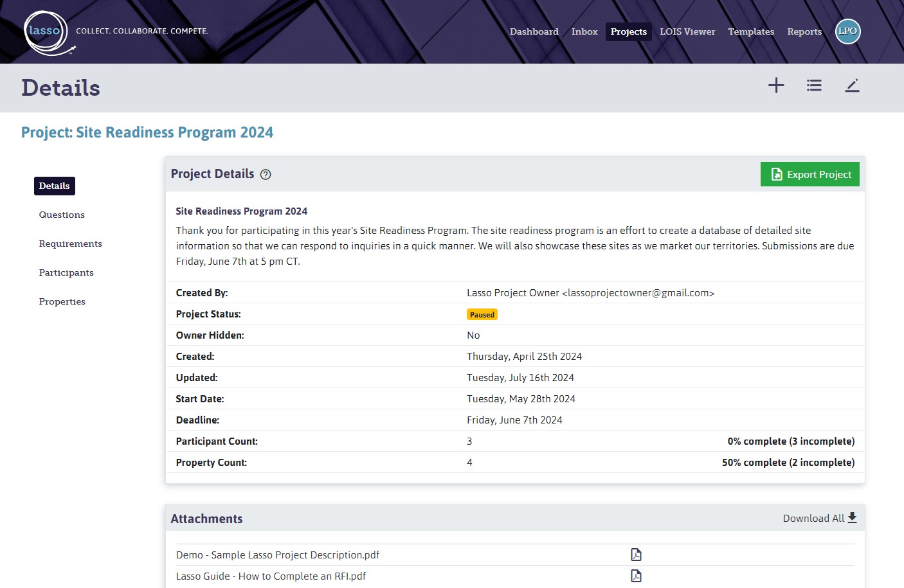This screenshot has height=588, width=904.
Task: Go to the Reports section
Action: click(x=804, y=31)
